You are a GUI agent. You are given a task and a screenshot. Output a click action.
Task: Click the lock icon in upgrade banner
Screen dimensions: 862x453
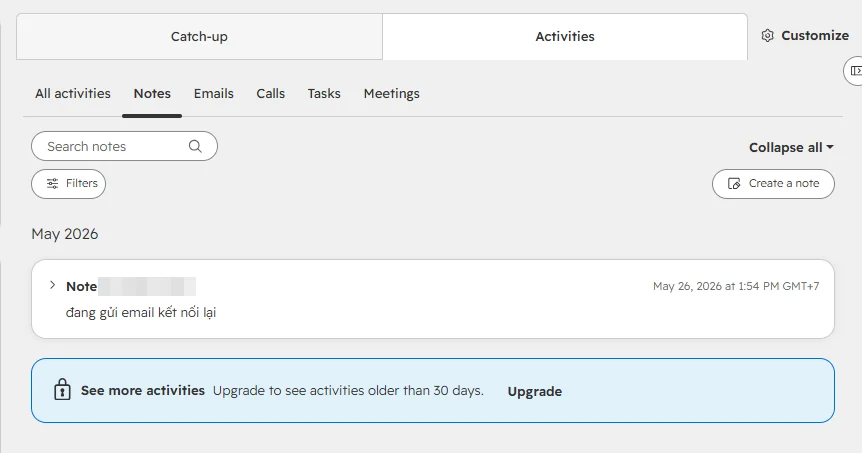[62, 389]
